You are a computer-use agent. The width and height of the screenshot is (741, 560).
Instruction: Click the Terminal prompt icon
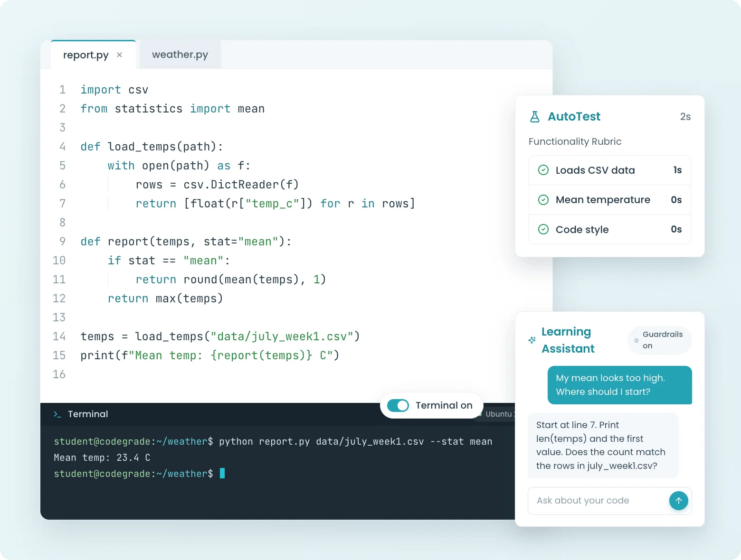tap(57, 414)
